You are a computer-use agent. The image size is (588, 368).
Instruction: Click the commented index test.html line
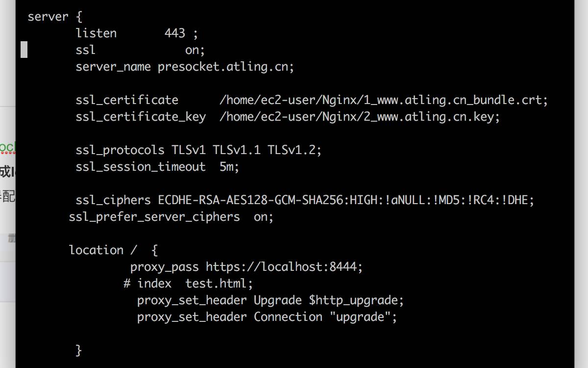coord(188,284)
